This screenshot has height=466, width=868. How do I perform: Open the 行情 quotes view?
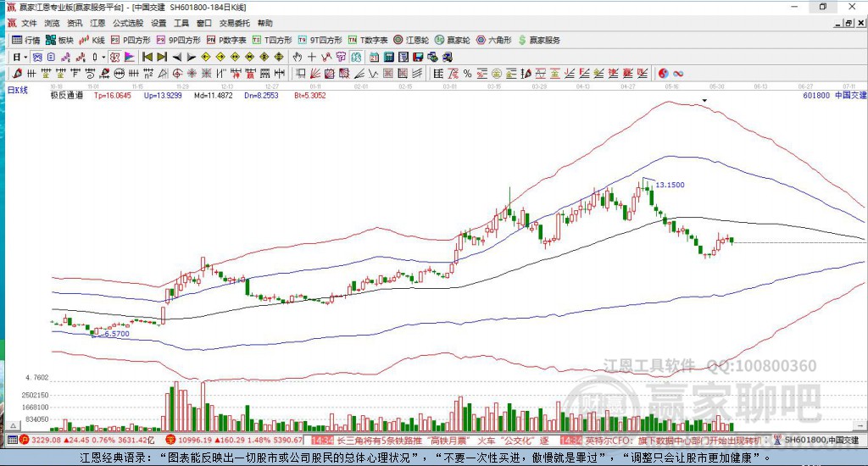click(x=26, y=40)
